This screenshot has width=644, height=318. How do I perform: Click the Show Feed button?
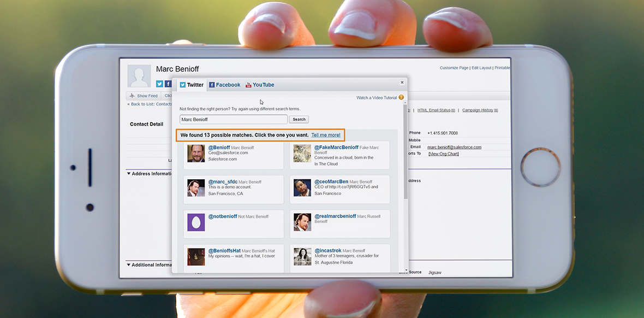[x=144, y=96]
